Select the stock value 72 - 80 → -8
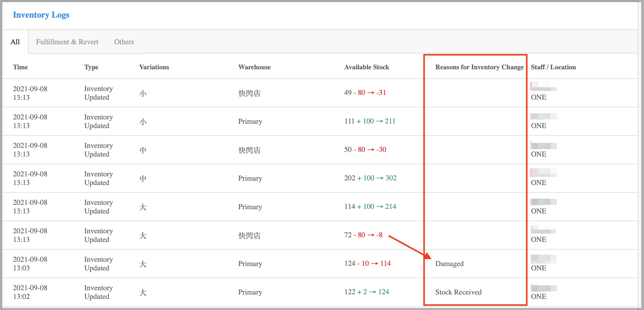 (363, 235)
